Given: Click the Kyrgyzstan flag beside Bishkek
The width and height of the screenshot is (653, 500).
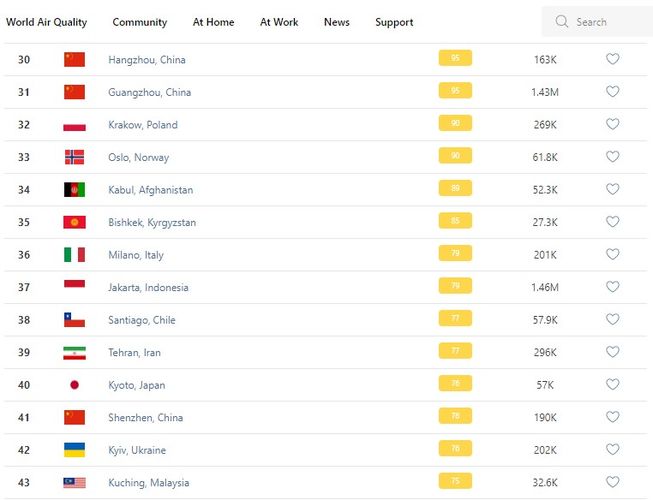Looking at the screenshot, I should 74,222.
